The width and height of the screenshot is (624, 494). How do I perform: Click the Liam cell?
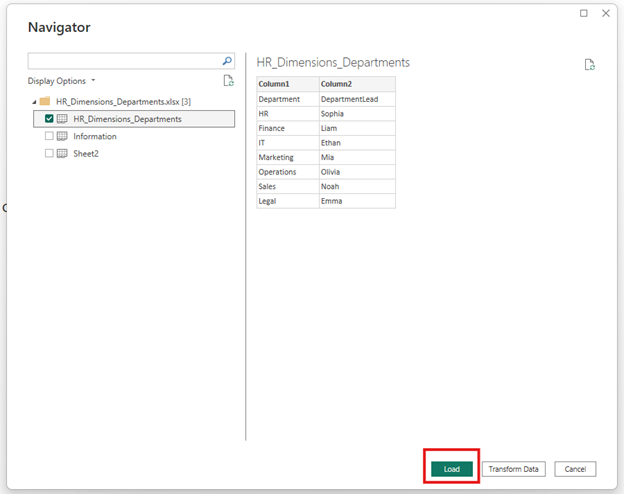point(357,128)
